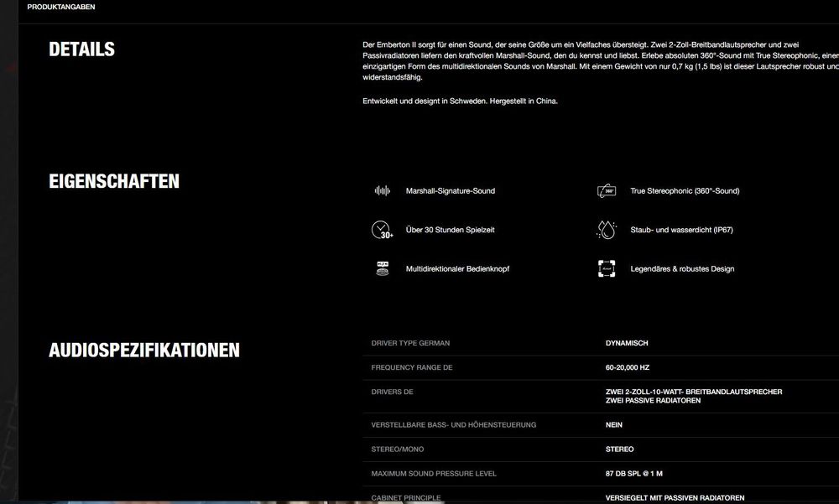Click the 360° True Stereophonic icon
Screen dimensions: 839x504
click(x=607, y=191)
